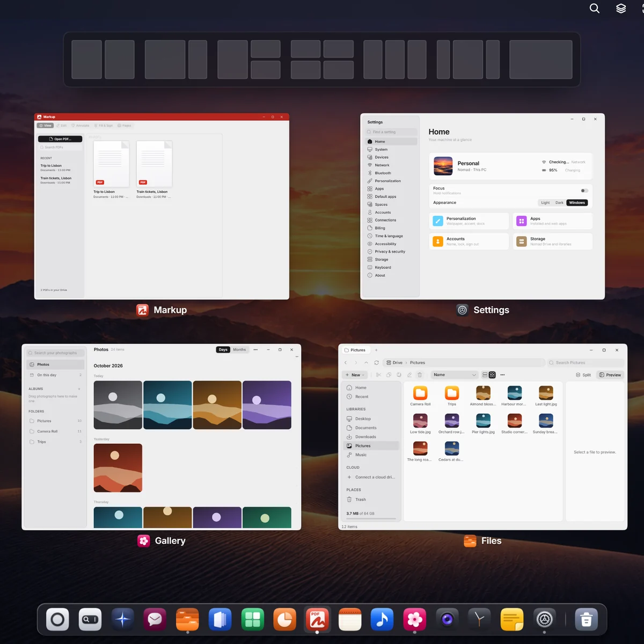Open the Storage card in Settings Home

[x=553, y=241]
